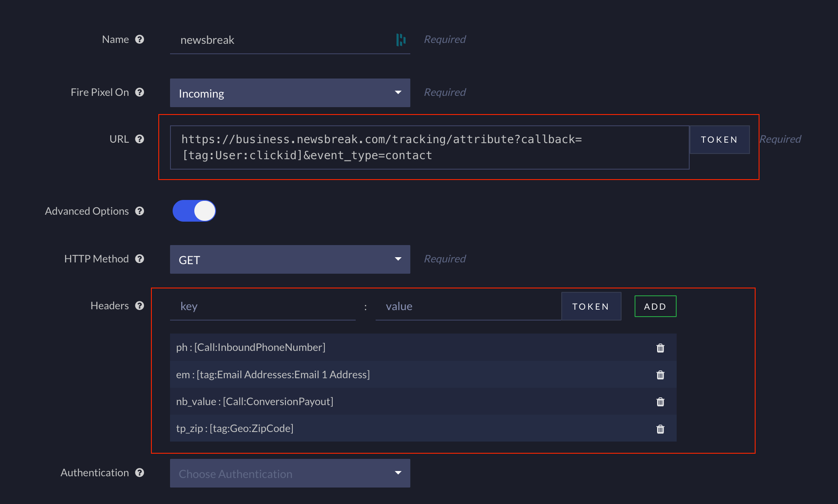Open the Choose Authentication dropdown
Image resolution: width=838 pixels, height=504 pixels.
click(x=290, y=473)
